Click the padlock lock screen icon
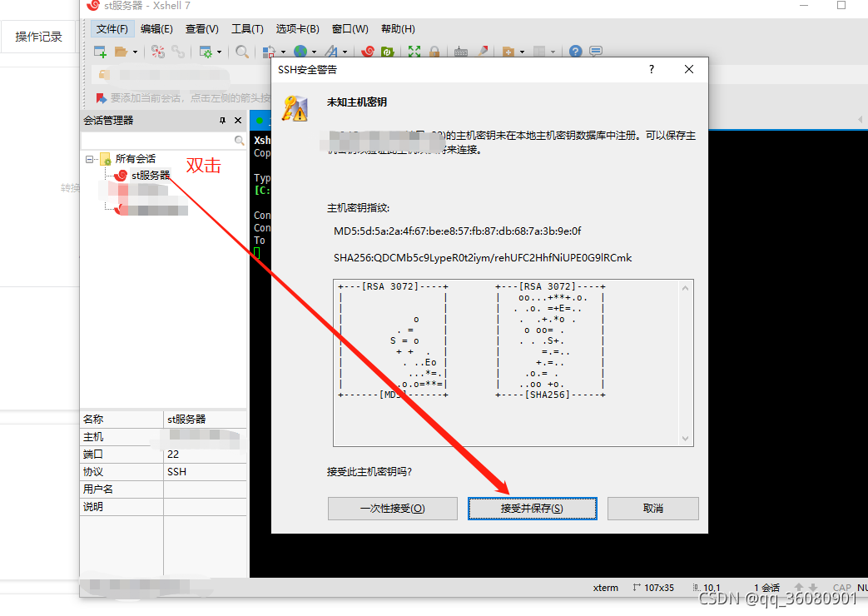868x616 pixels. coord(434,52)
